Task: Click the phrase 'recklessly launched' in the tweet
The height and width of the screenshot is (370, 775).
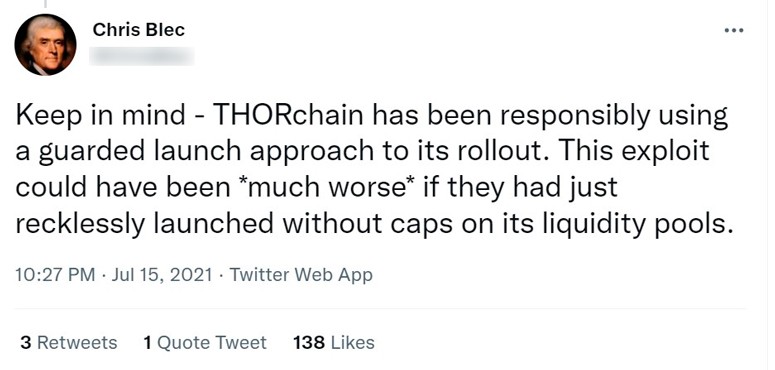Action: click(144, 225)
